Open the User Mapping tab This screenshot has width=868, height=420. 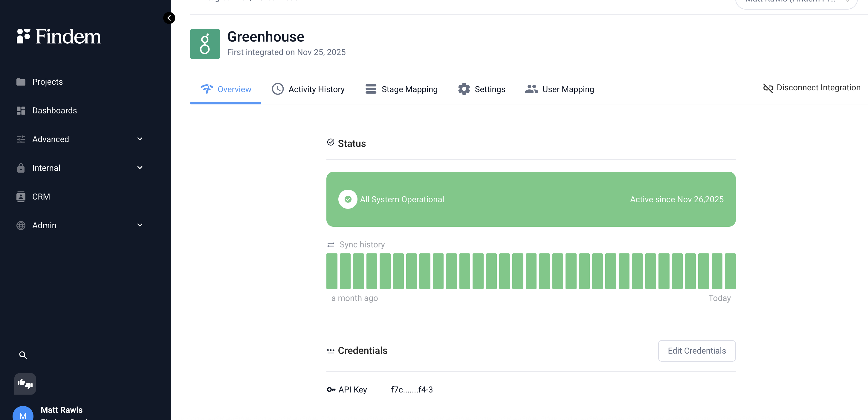tap(559, 89)
